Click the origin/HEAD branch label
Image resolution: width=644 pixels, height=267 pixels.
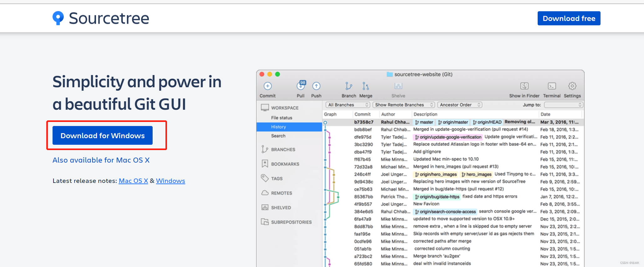click(487, 122)
